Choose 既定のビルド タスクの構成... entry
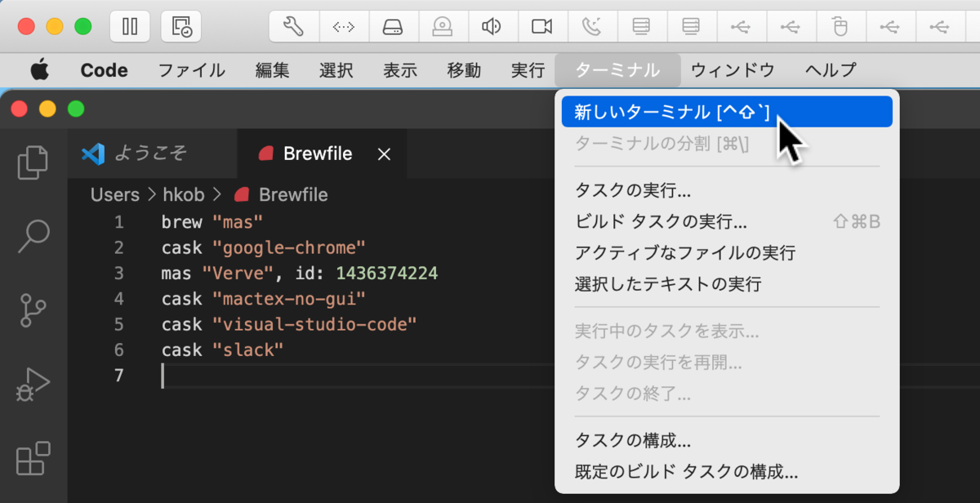 point(727,472)
